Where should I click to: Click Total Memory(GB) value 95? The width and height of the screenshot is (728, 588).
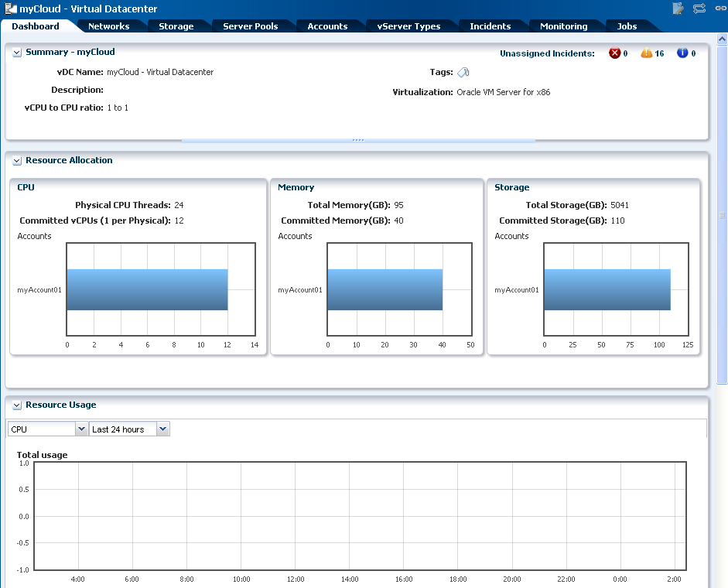click(x=399, y=205)
